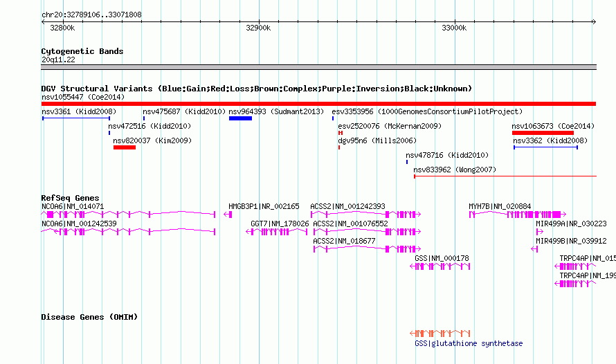Click the nsv820037 red loss bar

point(125,147)
